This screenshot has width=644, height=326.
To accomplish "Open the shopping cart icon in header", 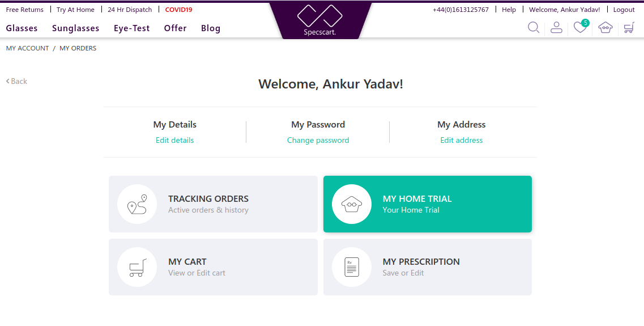I will click(629, 28).
